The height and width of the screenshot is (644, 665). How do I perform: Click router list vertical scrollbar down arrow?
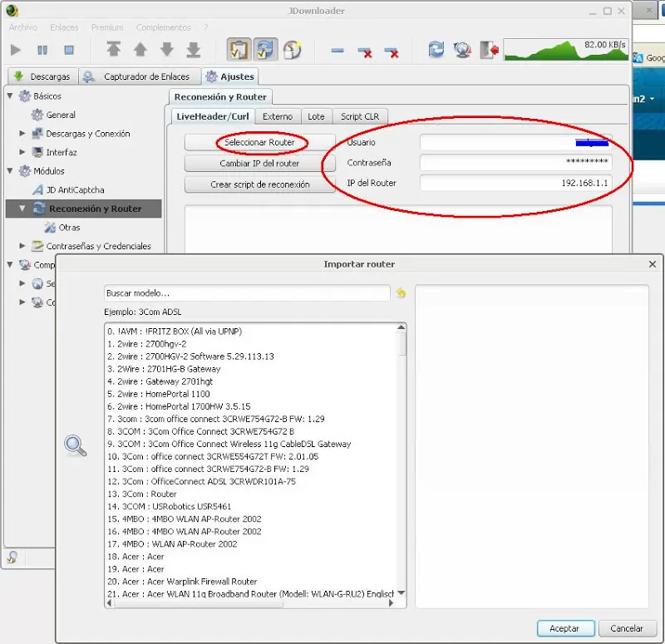click(x=401, y=592)
